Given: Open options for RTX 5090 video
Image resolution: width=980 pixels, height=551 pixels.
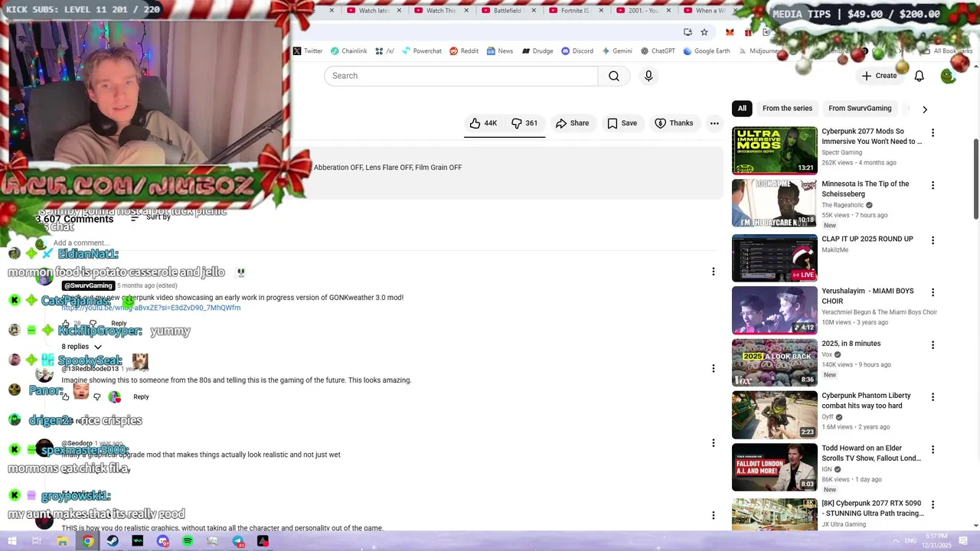Looking at the screenshot, I should [933, 505].
